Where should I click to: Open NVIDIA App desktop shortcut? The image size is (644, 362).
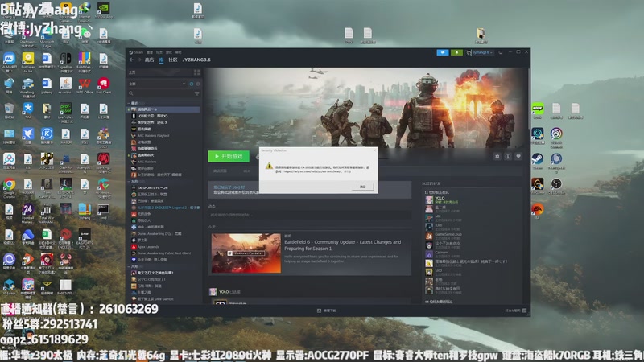(x=104, y=10)
